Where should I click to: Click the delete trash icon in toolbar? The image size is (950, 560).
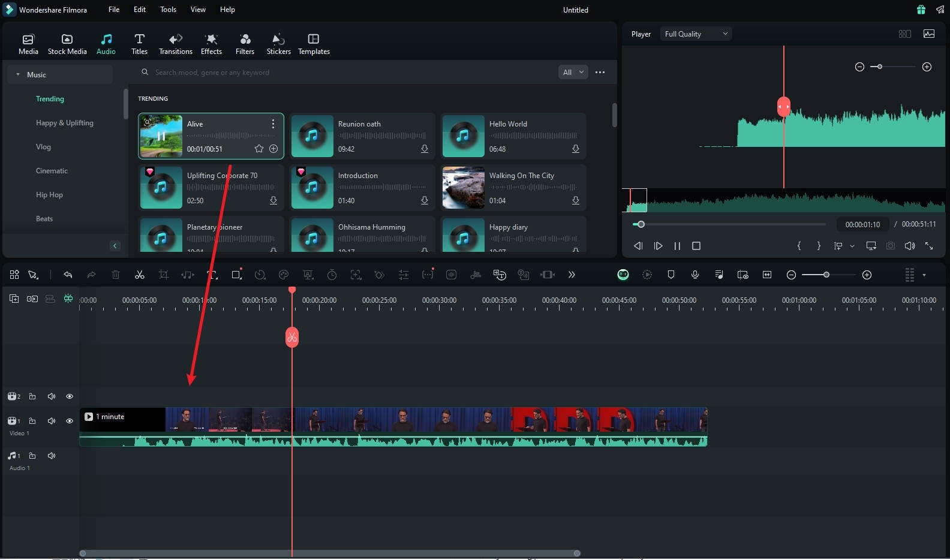click(x=116, y=275)
